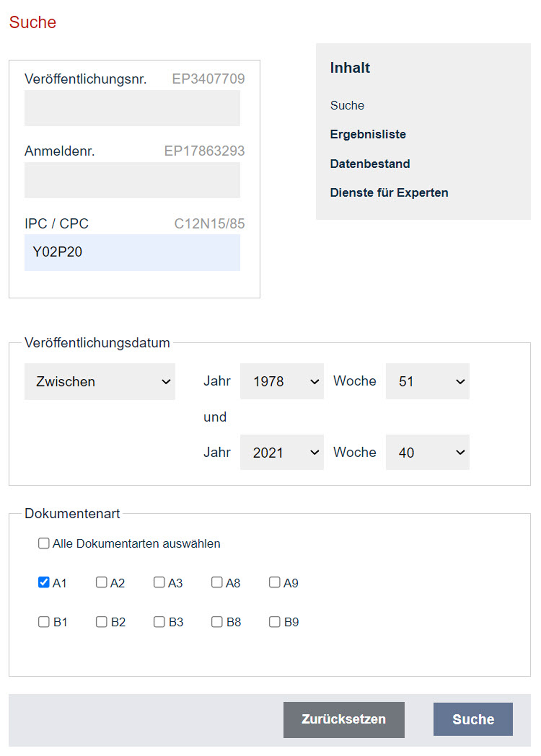Expand the start year 1978 dropdown
This screenshot has width=541, height=756.
tap(282, 381)
